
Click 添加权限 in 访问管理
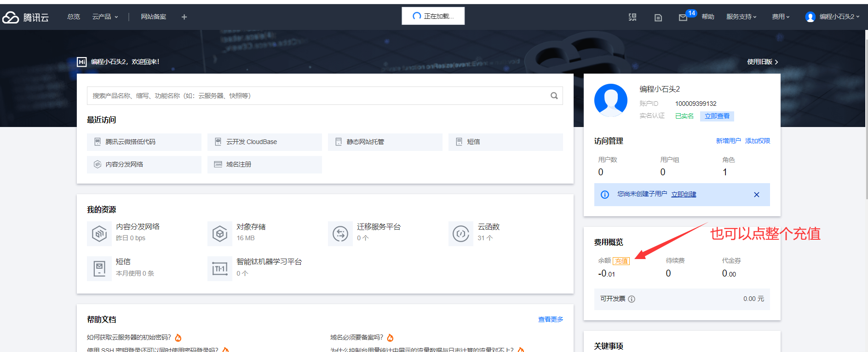click(758, 141)
